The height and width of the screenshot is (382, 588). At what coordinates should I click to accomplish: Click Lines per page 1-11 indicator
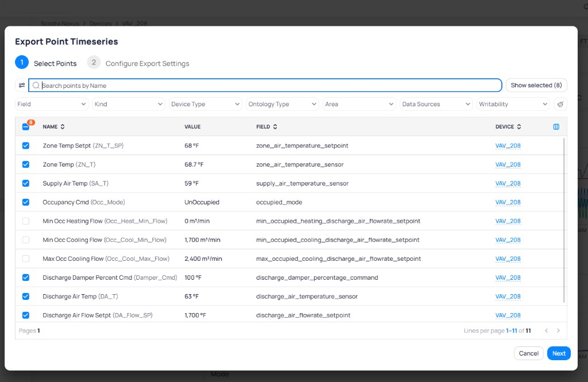(x=497, y=331)
